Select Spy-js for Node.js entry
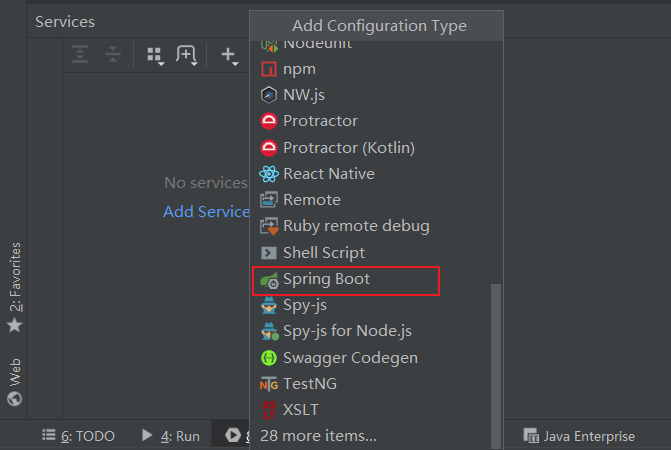Viewport: 671px width, 450px height. click(376, 331)
